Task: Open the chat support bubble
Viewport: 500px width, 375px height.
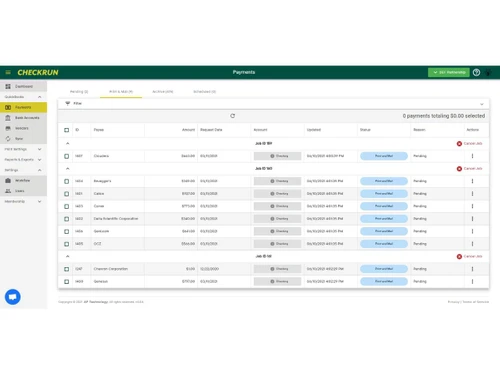Action: pos(13,297)
